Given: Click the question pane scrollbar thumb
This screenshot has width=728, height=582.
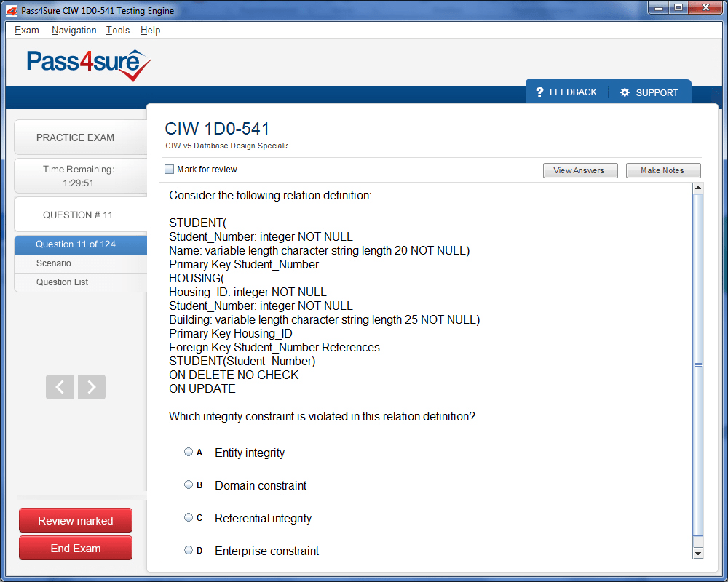Looking at the screenshot, I should (x=698, y=364).
